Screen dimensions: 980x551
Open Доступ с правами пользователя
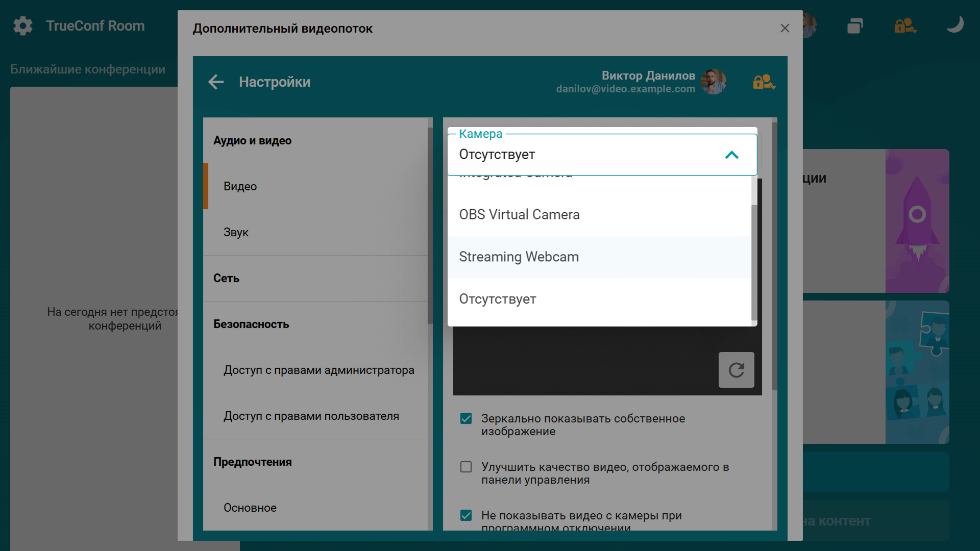coord(315,416)
